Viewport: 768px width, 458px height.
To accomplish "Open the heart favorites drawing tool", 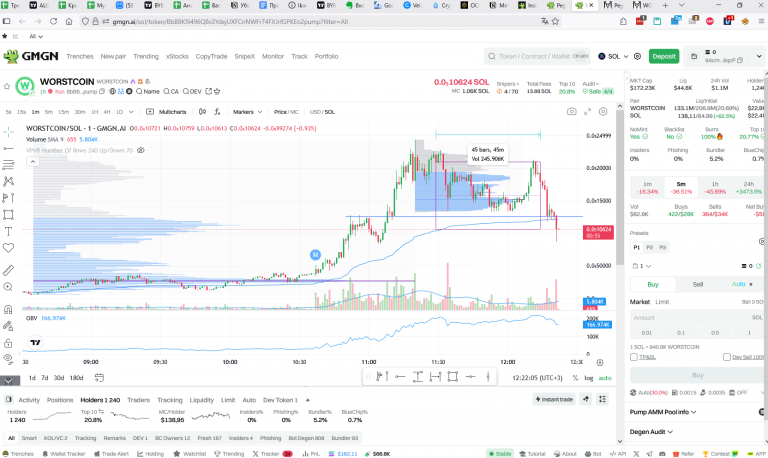I will coord(8,248).
